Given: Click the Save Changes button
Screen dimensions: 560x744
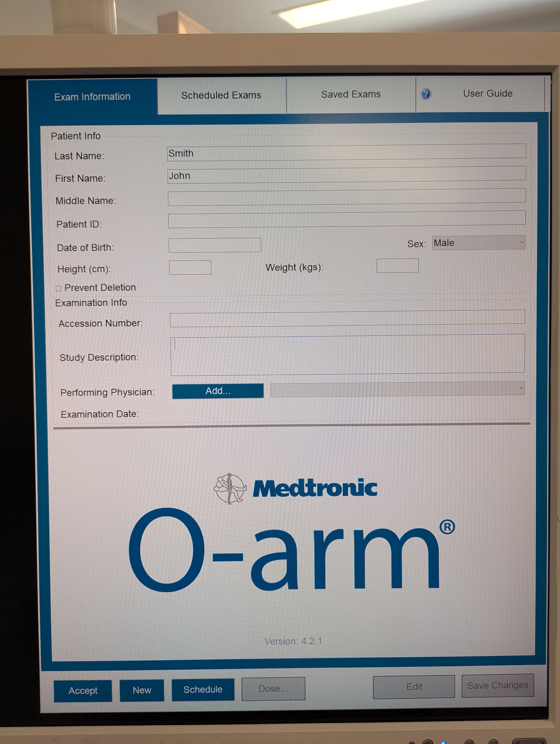Looking at the screenshot, I should click(x=497, y=685).
